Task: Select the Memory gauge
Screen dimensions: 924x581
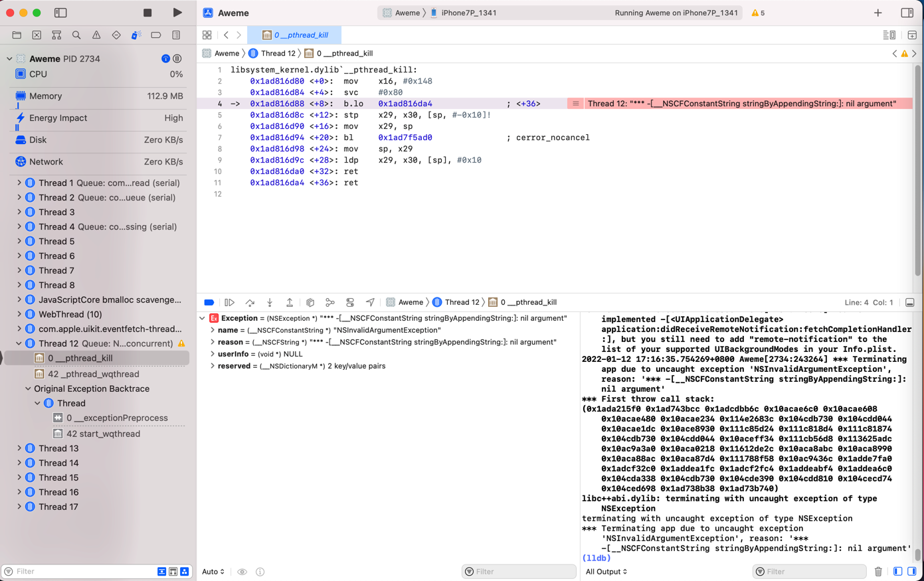Action: [x=98, y=96]
